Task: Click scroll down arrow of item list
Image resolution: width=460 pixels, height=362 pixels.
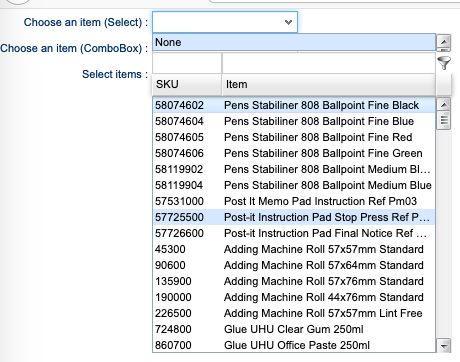Action: (x=444, y=346)
